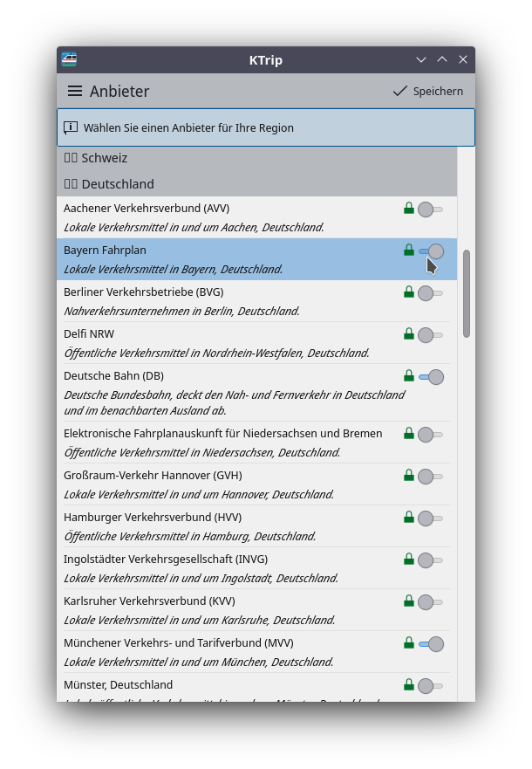Click the vertical scrollbar handle

pyautogui.click(x=467, y=293)
